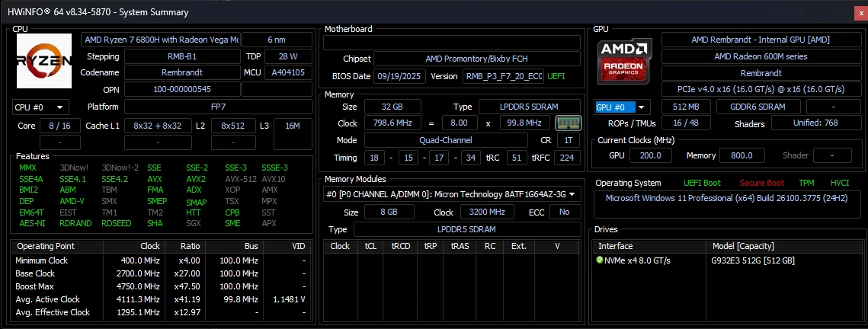Click the L2 cache value 8x512
Screen dimensions: 868x329
tap(233, 126)
